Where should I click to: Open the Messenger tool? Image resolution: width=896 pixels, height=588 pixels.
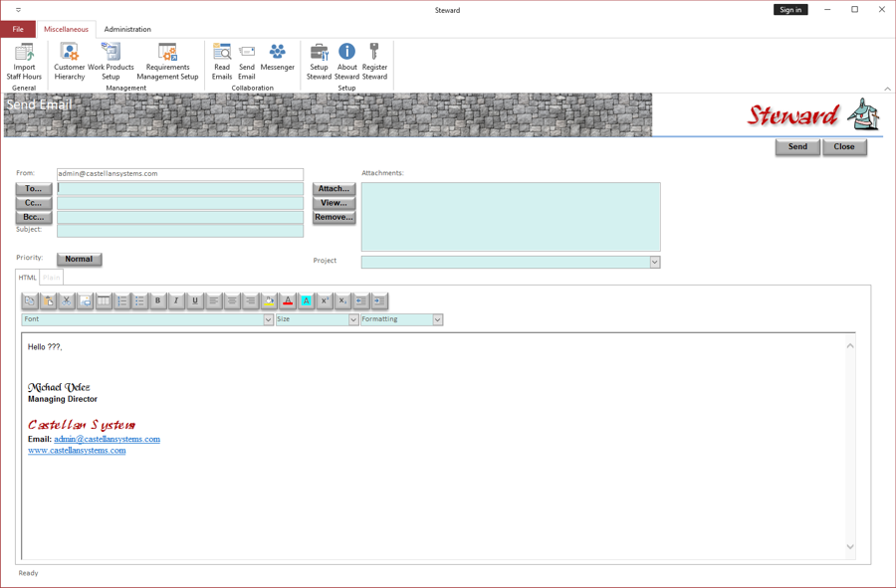click(x=277, y=57)
